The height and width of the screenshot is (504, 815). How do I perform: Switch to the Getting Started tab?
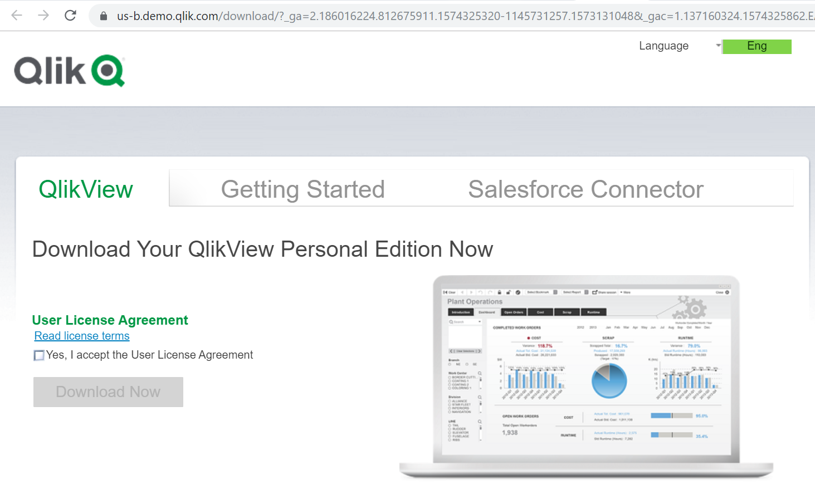tap(302, 189)
